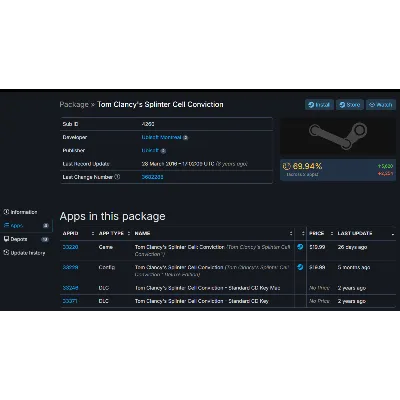
Task: Open the Ubisoft publisher link
Action: tap(150, 150)
